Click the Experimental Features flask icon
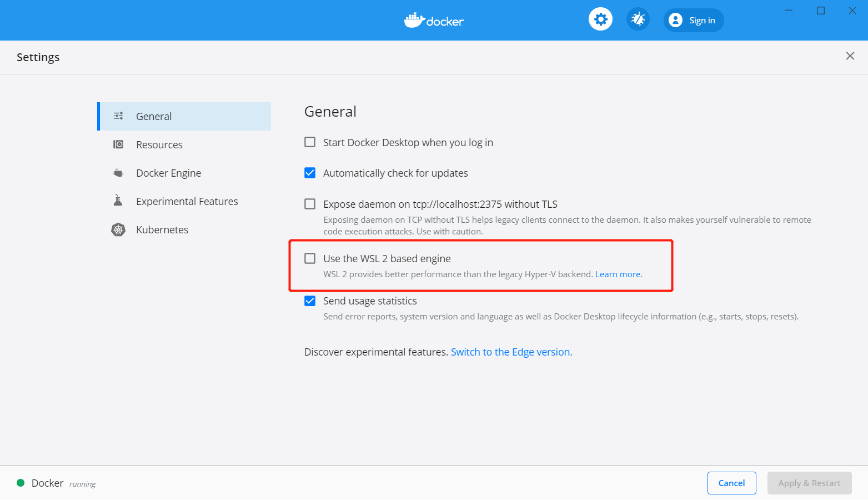The width and height of the screenshot is (868, 500). (x=118, y=201)
